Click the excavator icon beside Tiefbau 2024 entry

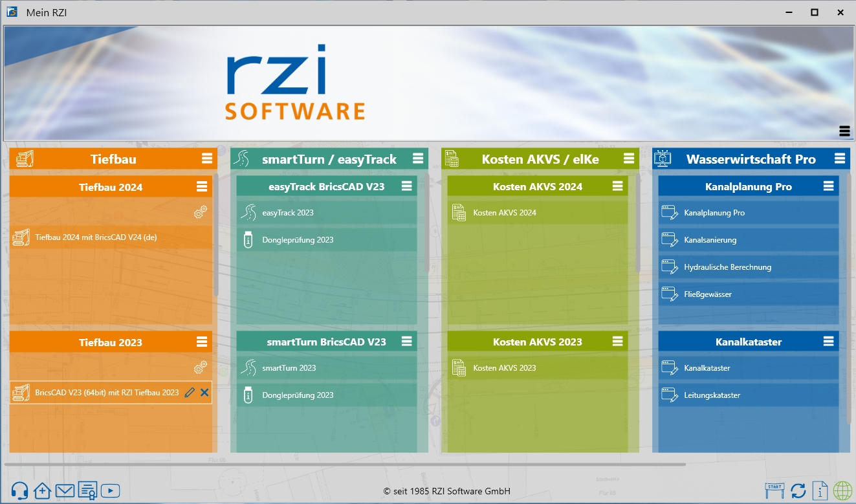pyautogui.click(x=21, y=237)
